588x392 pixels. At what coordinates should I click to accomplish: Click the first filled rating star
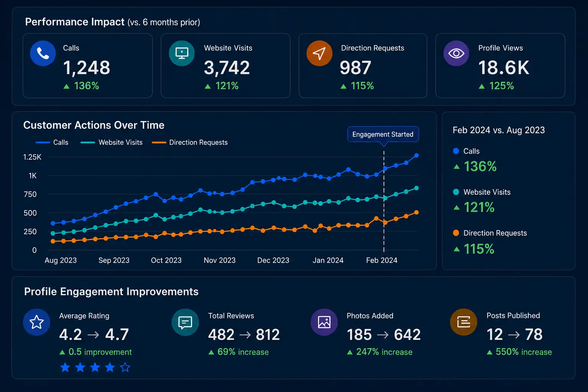click(x=65, y=367)
